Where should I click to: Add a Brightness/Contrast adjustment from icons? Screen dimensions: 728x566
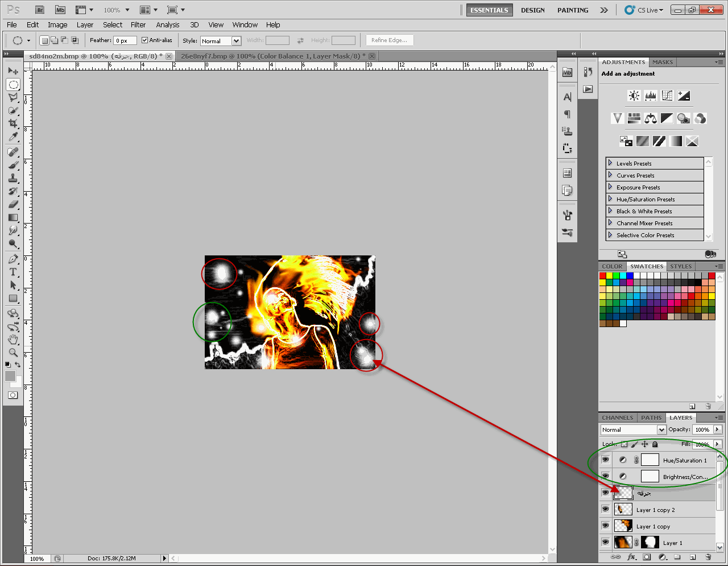(634, 96)
